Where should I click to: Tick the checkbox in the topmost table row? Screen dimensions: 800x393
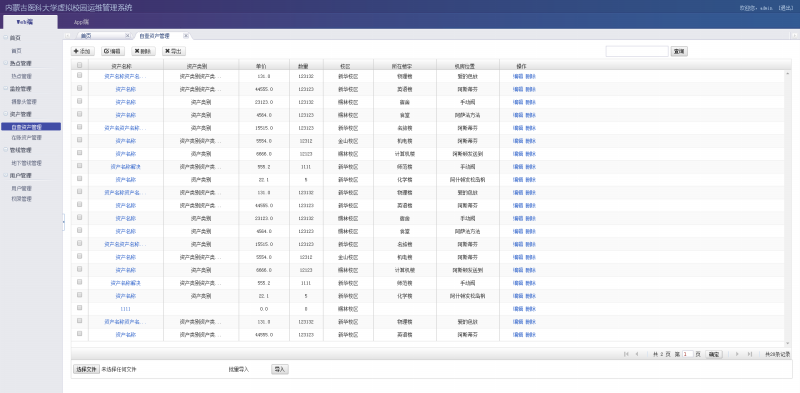coord(79,75)
